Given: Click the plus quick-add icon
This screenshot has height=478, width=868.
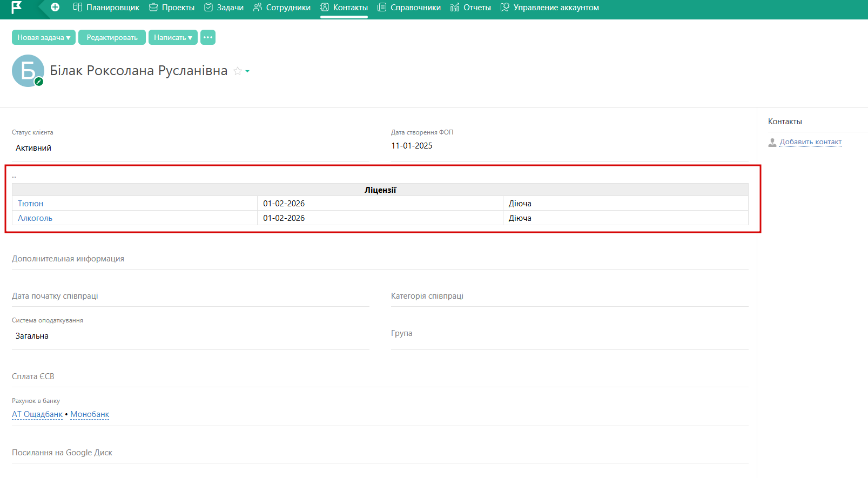Looking at the screenshot, I should pyautogui.click(x=55, y=8).
